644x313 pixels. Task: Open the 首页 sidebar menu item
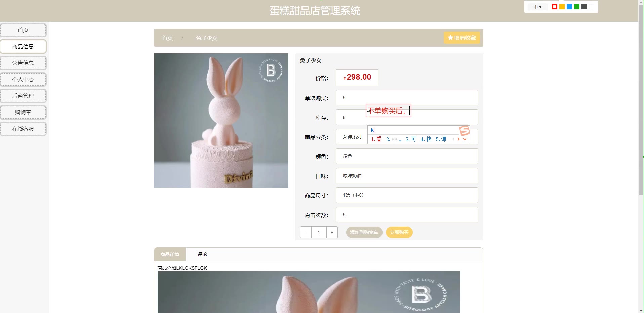point(23,30)
